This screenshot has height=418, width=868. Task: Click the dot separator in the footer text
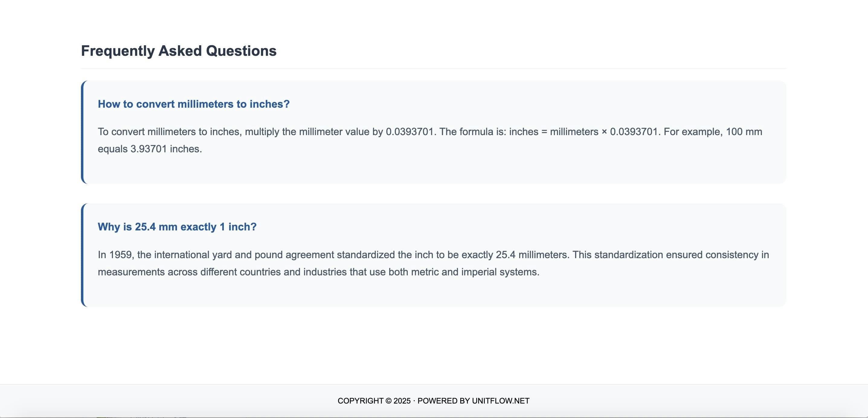point(414,401)
